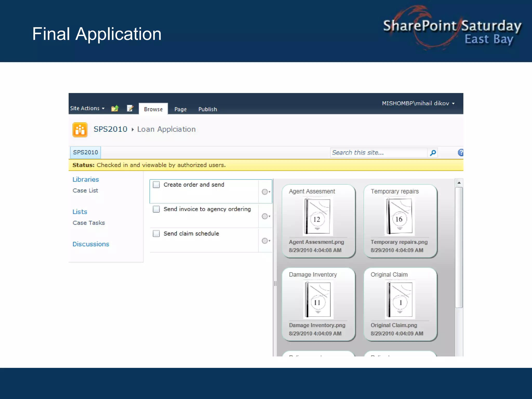Open status dropdown for Create order task
This screenshot has height=399, width=532.
[x=266, y=192]
